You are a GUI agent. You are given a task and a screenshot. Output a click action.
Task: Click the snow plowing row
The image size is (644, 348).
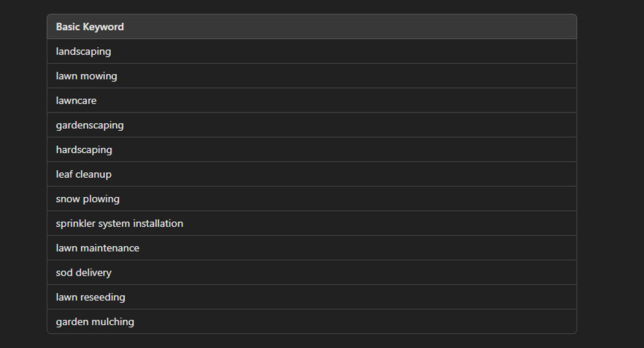tap(312, 198)
